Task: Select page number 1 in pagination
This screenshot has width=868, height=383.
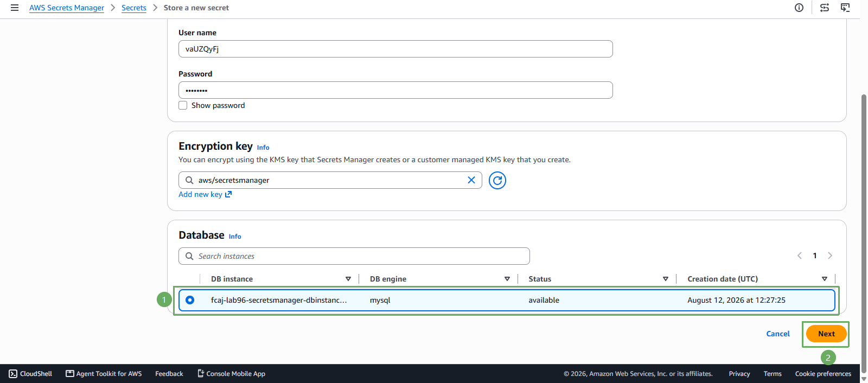Action: click(815, 256)
